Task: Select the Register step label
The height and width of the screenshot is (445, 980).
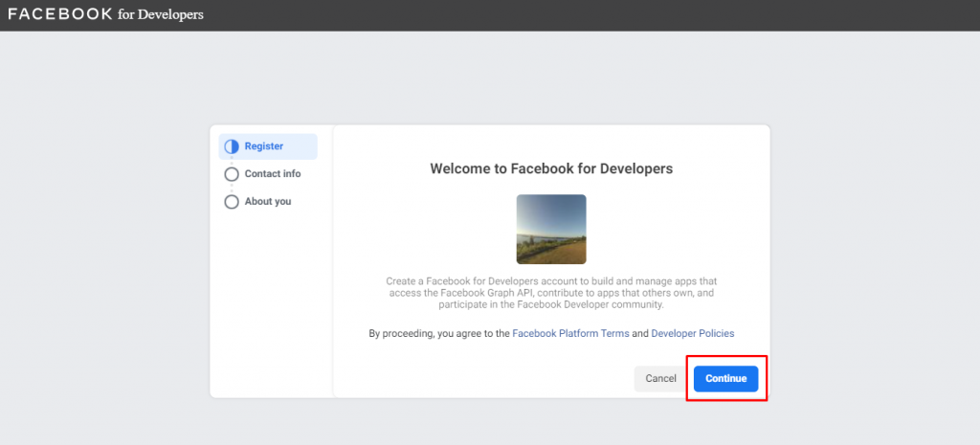Action: pyautogui.click(x=264, y=146)
